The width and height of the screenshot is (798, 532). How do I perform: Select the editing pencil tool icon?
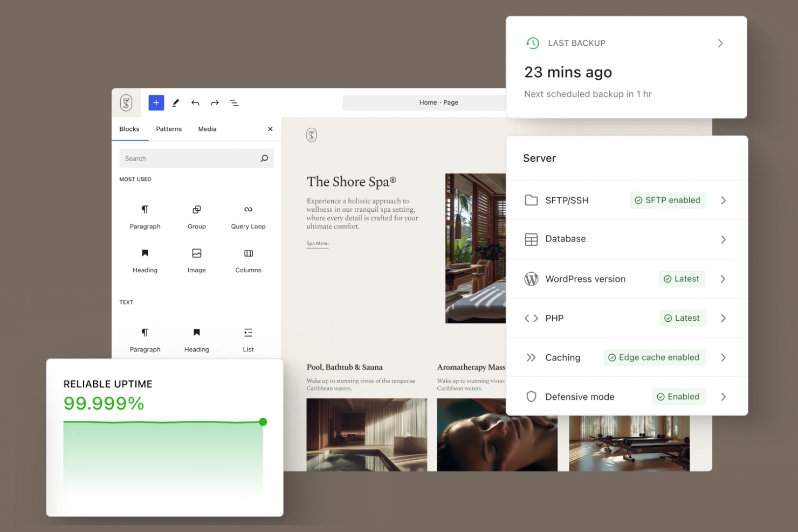[175, 102]
